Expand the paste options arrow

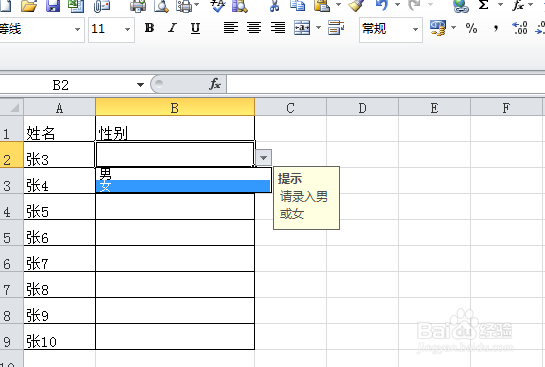(x=338, y=6)
